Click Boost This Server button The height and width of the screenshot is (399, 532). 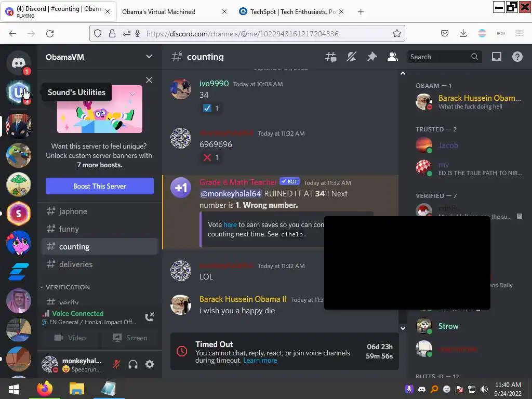click(100, 187)
